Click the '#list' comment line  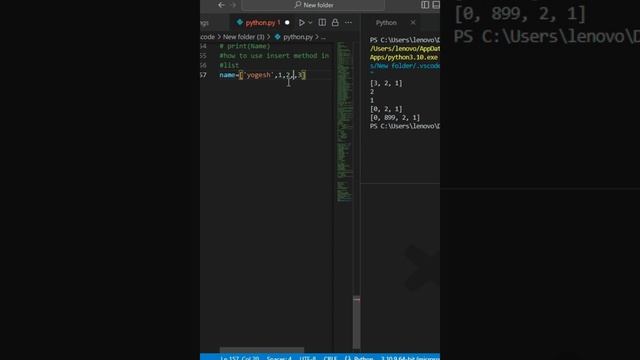tap(229, 65)
